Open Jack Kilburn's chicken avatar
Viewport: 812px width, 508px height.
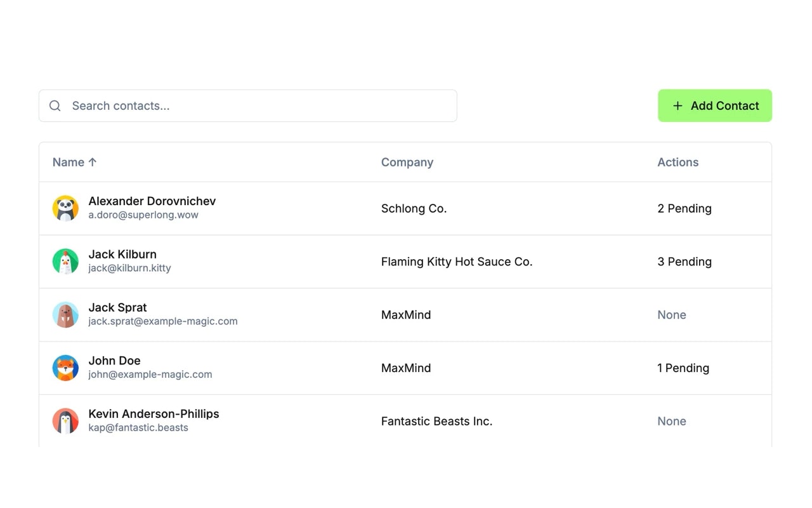[x=65, y=262]
